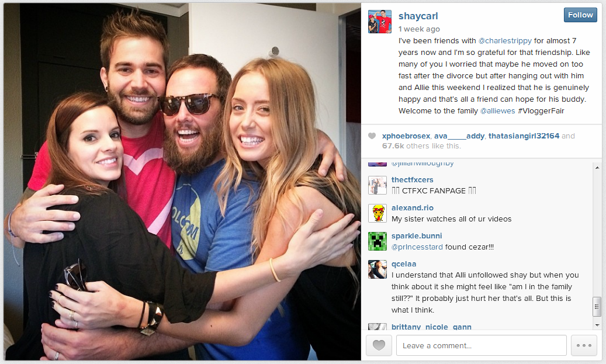Viewport: 606px width, 364px height.
Task: Click the heart like button
Action: pos(379,345)
